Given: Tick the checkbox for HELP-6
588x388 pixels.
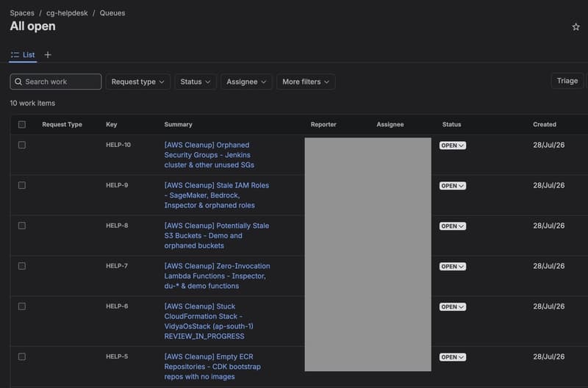Looking at the screenshot, I should (x=22, y=306).
